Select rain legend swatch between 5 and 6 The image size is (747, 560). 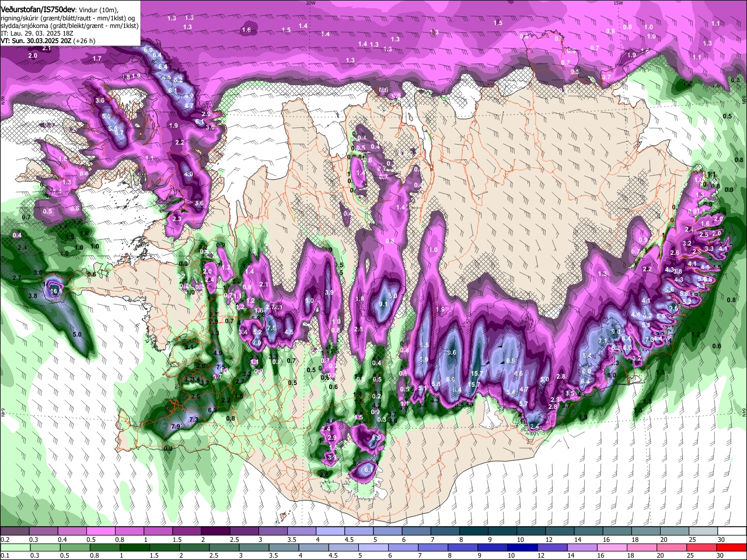(373, 548)
